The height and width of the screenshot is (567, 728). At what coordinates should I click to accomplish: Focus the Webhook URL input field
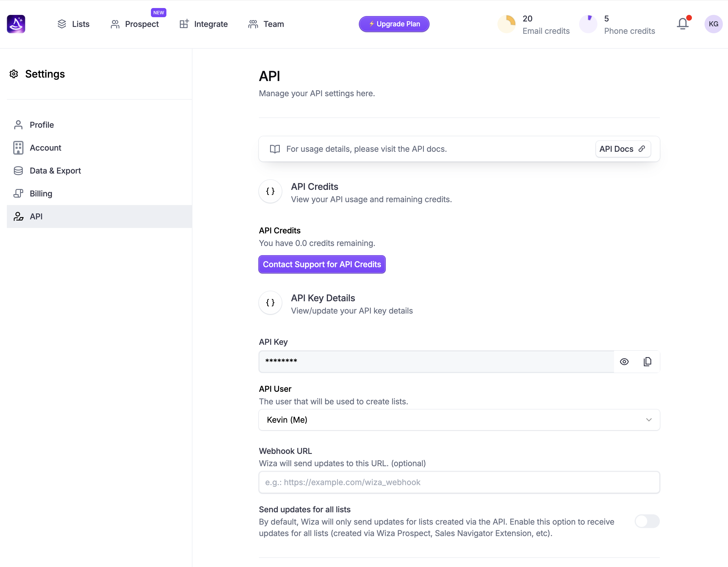459,482
